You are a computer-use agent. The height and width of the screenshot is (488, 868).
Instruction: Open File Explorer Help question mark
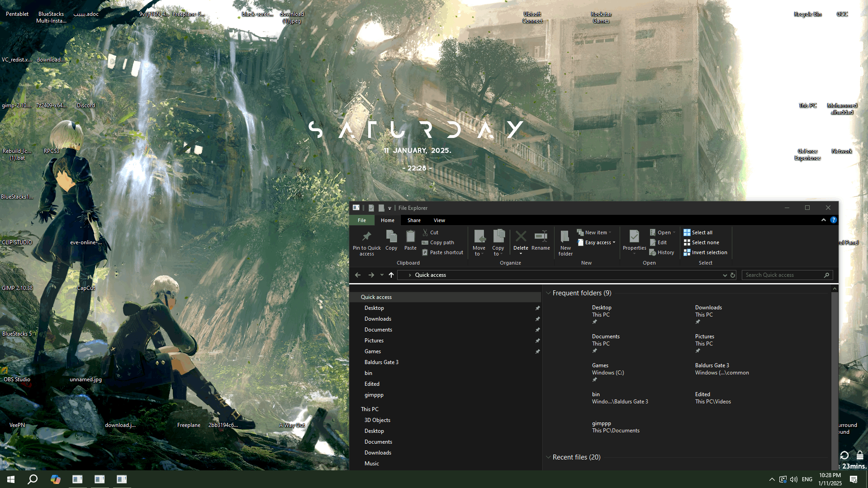pyautogui.click(x=833, y=220)
